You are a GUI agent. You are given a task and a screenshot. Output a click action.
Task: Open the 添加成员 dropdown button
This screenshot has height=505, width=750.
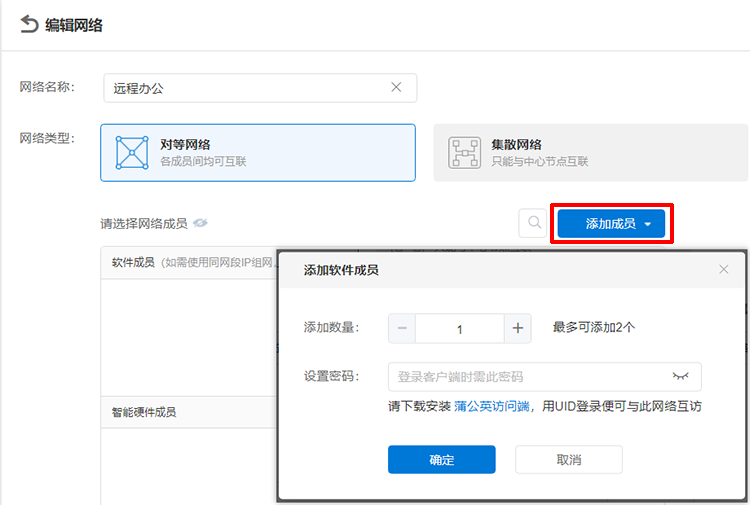tap(611, 223)
